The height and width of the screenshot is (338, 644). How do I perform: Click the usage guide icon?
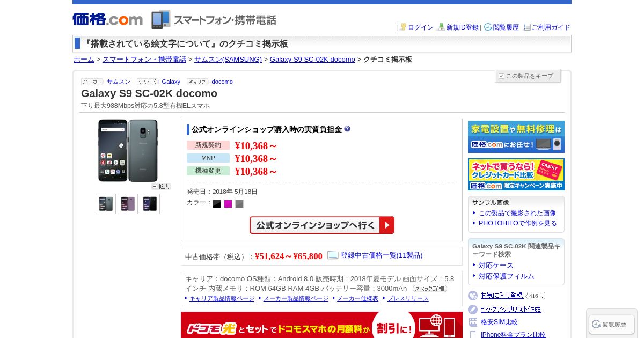(526, 27)
